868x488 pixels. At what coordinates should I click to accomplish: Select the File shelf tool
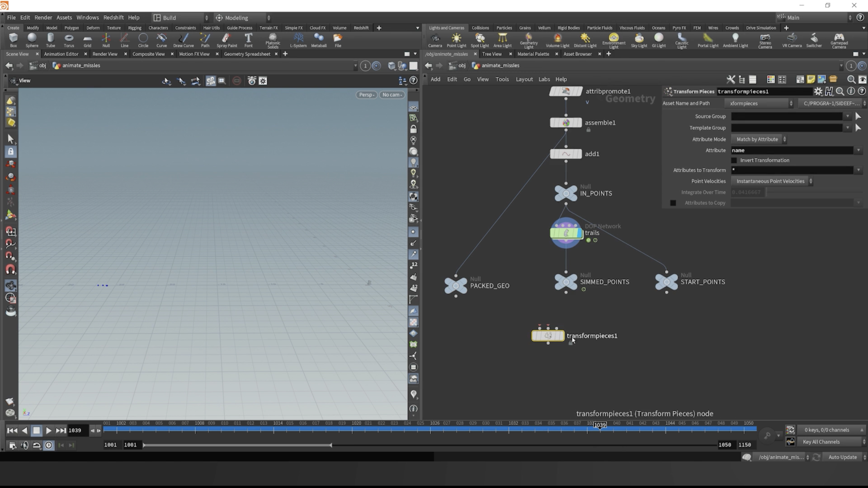[338, 40]
